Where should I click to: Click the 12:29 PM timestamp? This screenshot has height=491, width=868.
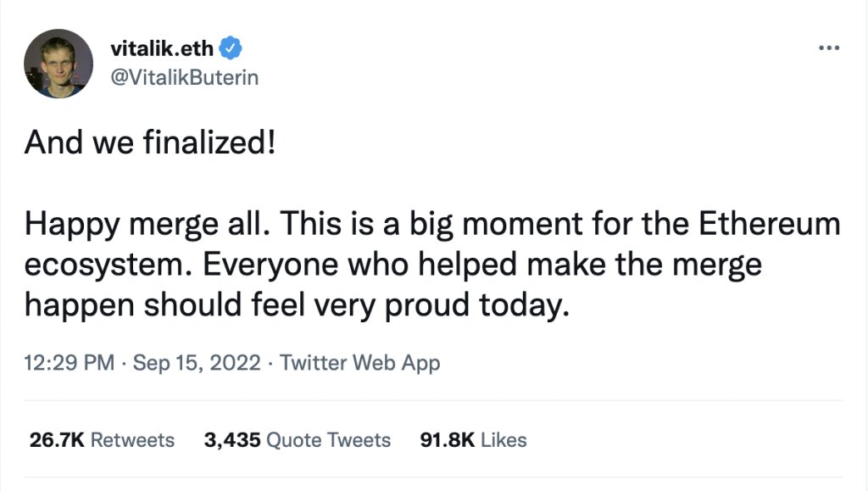[68, 363]
